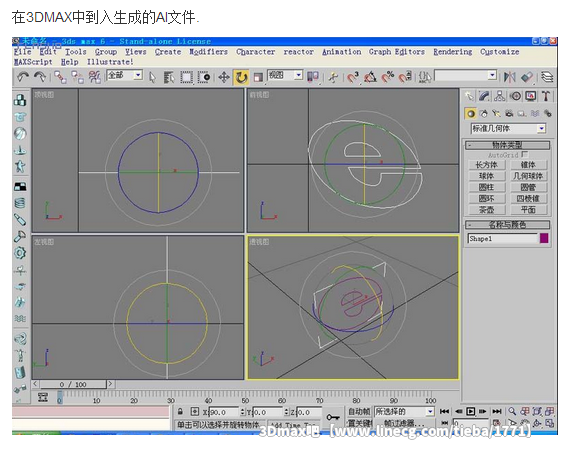Click the Undo arrow icon
Screen dimensions: 571x450
tap(23, 77)
